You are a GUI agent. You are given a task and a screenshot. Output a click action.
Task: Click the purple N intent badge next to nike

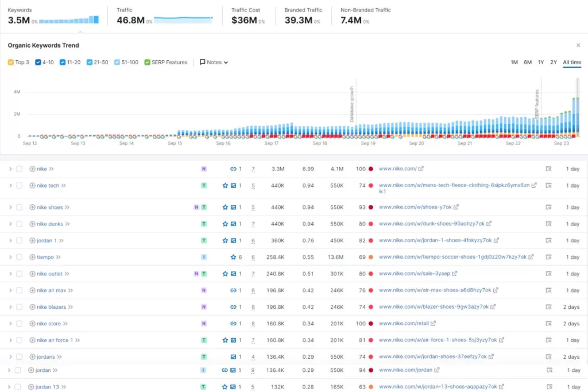click(204, 169)
